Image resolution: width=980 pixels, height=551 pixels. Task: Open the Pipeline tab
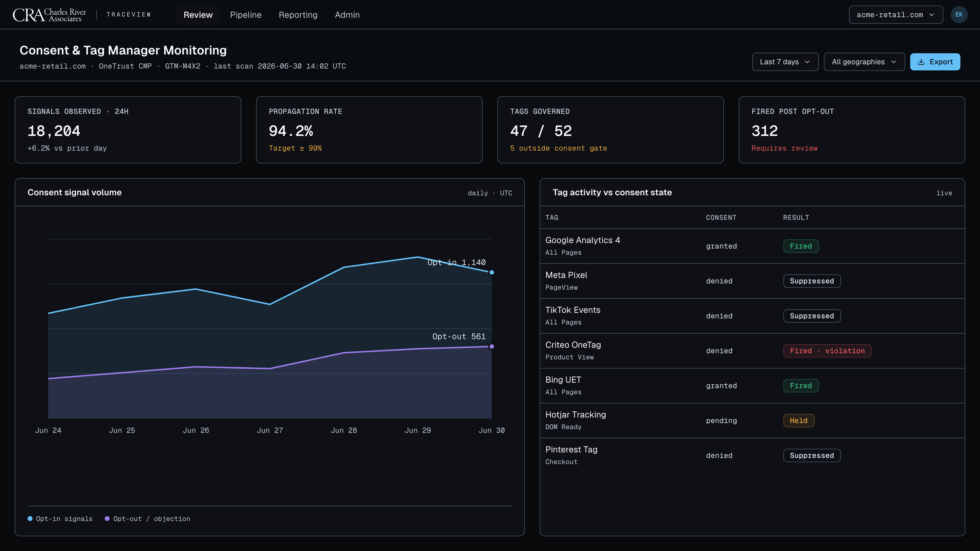tap(246, 15)
